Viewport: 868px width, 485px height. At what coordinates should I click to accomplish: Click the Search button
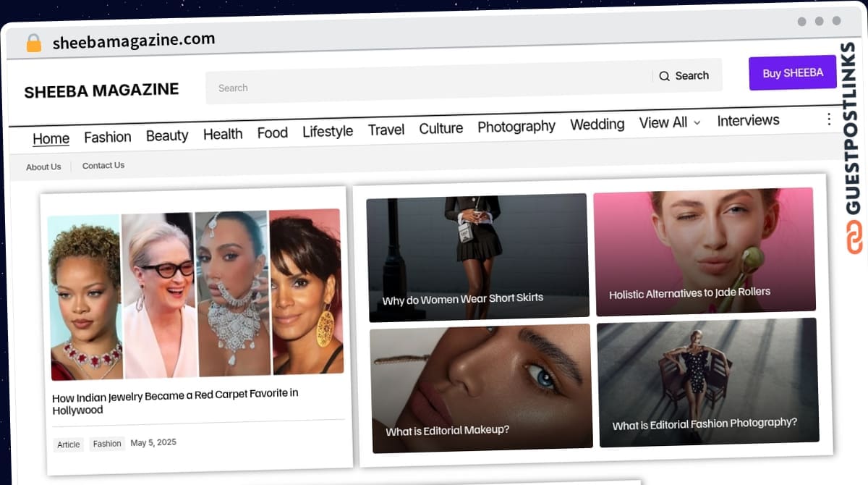(x=684, y=76)
